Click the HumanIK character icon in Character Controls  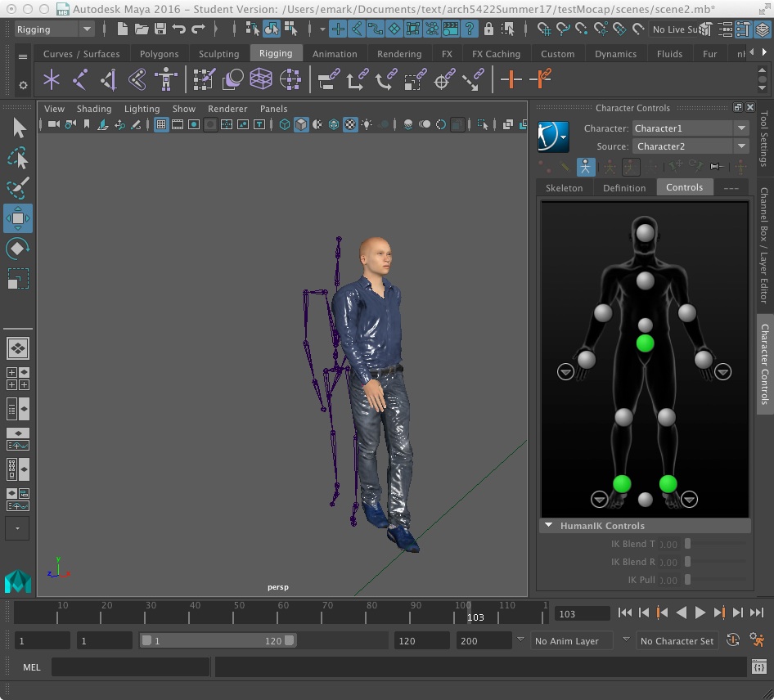click(553, 137)
